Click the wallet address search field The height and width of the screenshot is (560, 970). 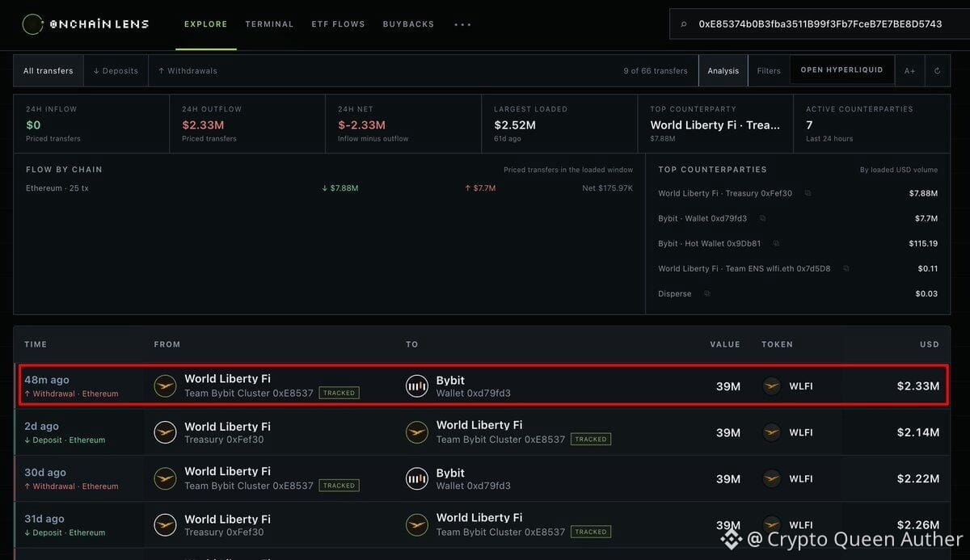pos(820,24)
